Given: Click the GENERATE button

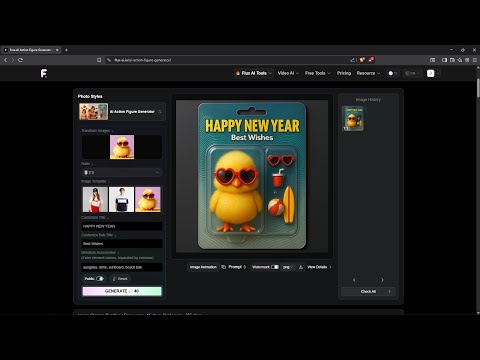Looking at the screenshot, I should tap(122, 291).
